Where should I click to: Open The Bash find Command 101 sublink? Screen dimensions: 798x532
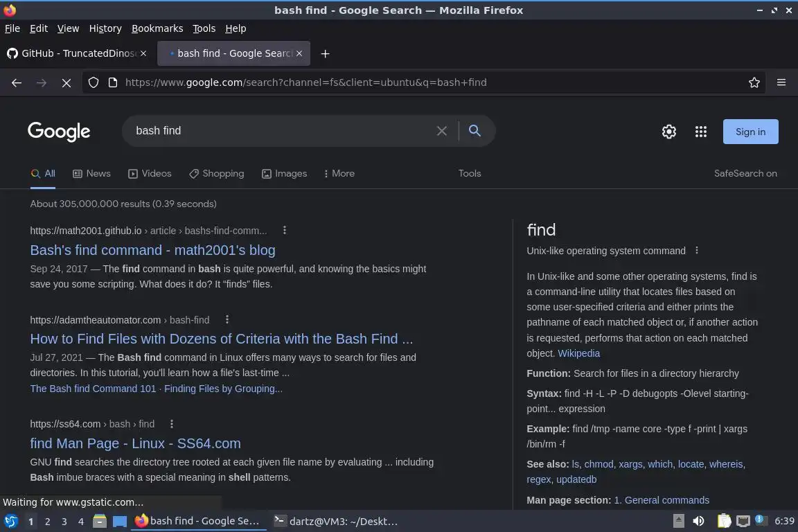pos(93,389)
